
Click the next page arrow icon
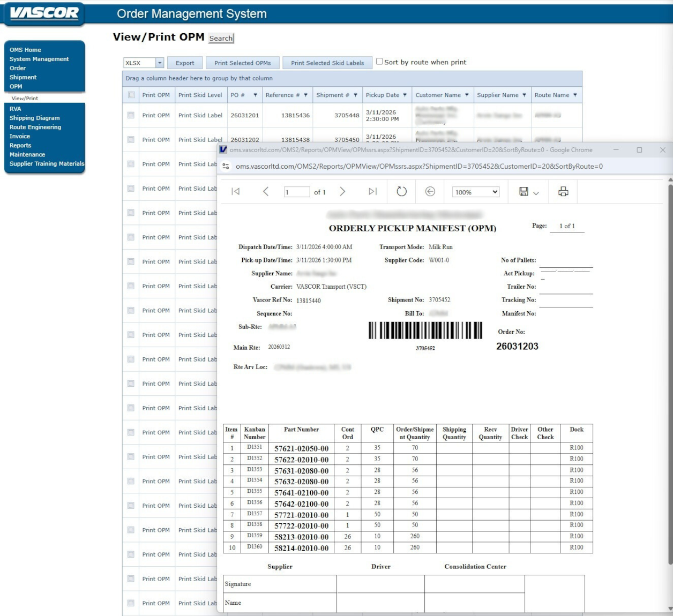(342, 192)
